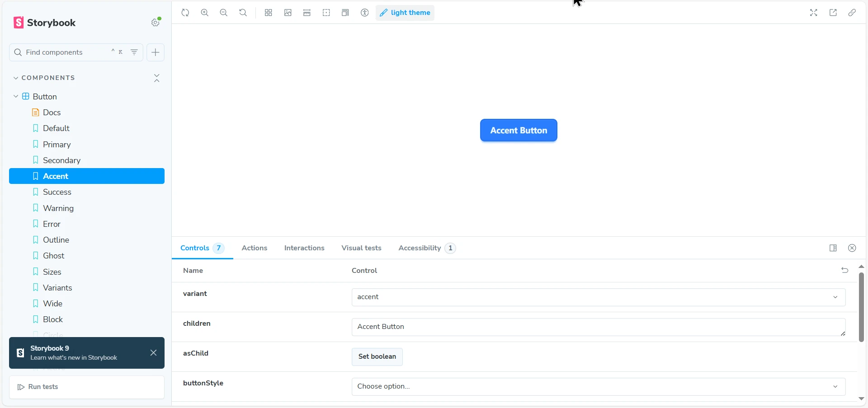The height and width of the screenshot is (408, 868).
Task: Click the Set boolean button for asChild
Action: coord(377,357)
